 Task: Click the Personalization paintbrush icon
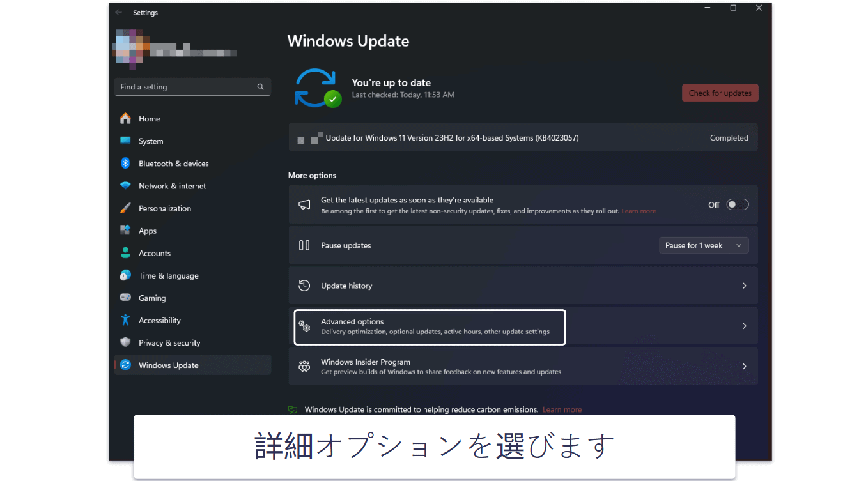[125, 208]
